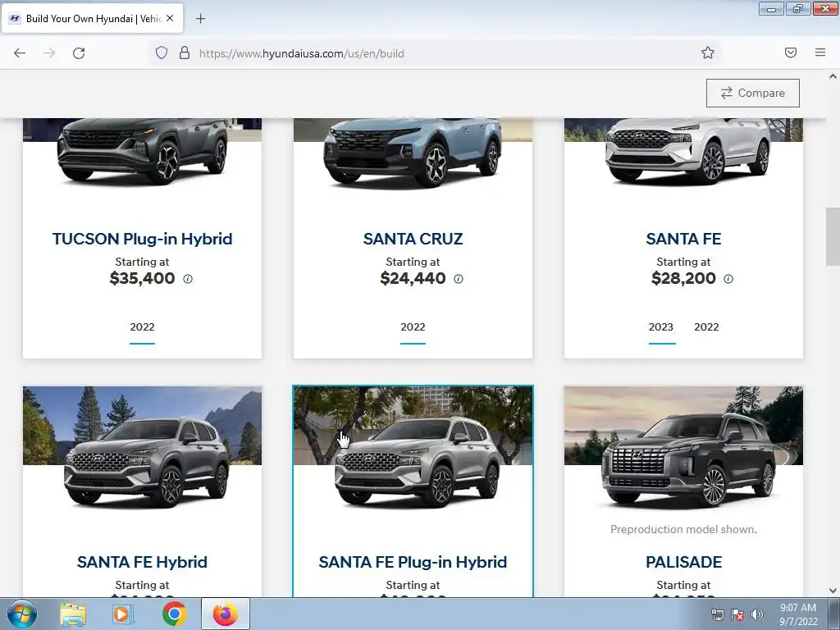The image size is (840, 630).
Task: Click info icon next to $35,400
Action: click(188, 279)
